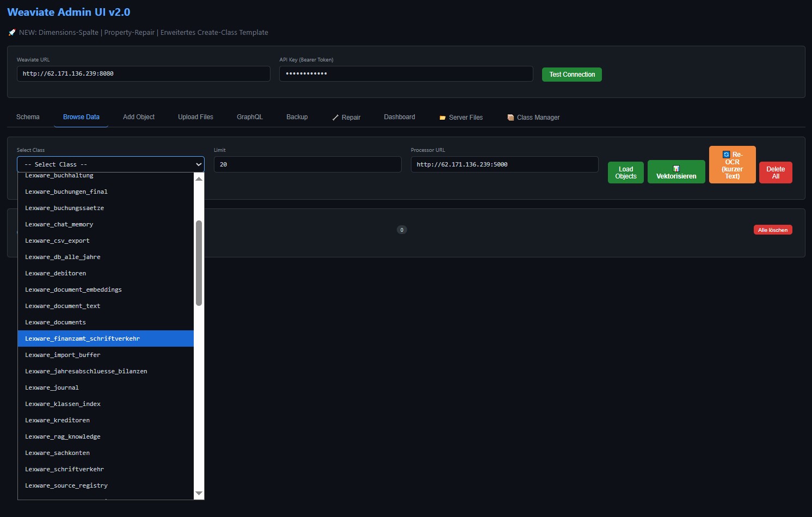Pick Lexware_csv_export class
812x517 pixels.
[x=106, y=241]
